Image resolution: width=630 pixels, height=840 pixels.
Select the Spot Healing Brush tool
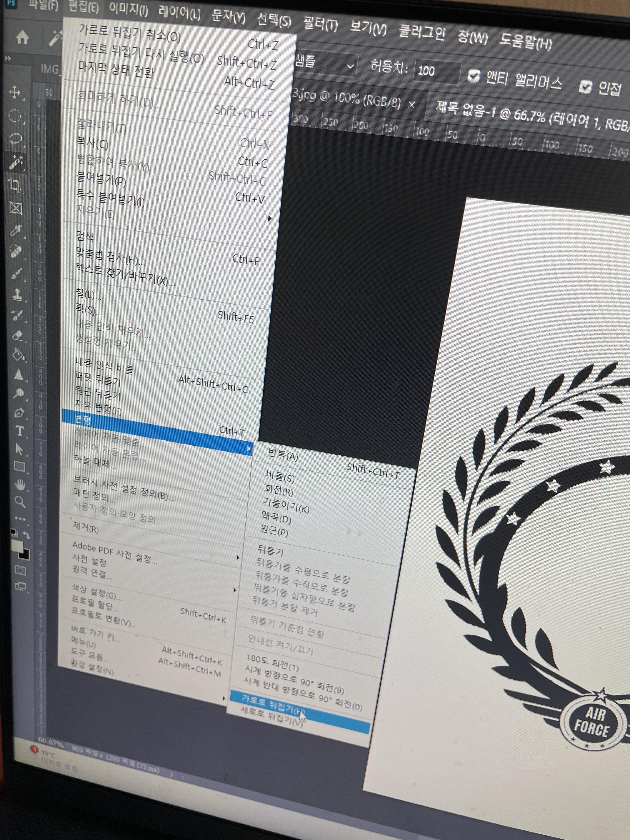coord(16,251)
